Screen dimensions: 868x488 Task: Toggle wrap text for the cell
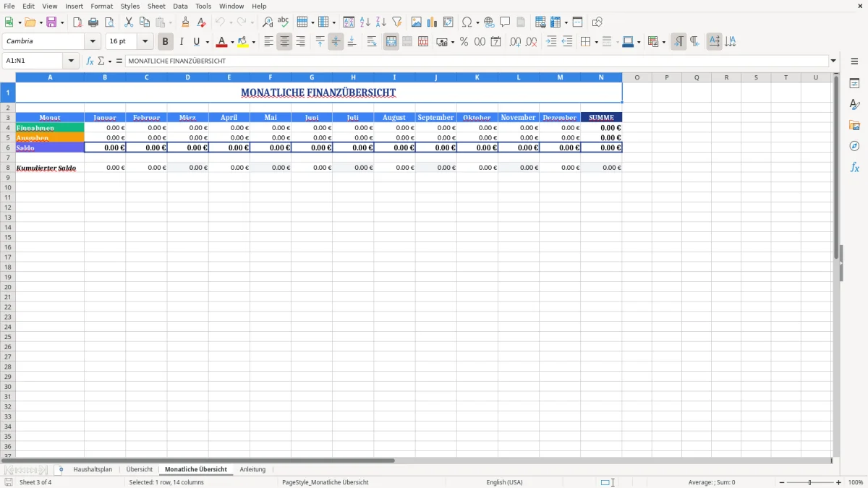click(x=372, y=41)
